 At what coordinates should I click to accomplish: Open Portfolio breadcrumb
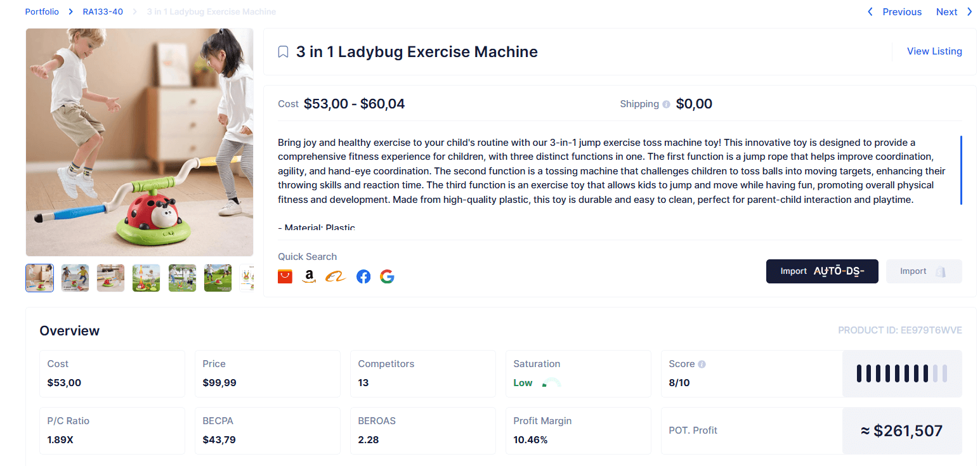pos(42,12)
